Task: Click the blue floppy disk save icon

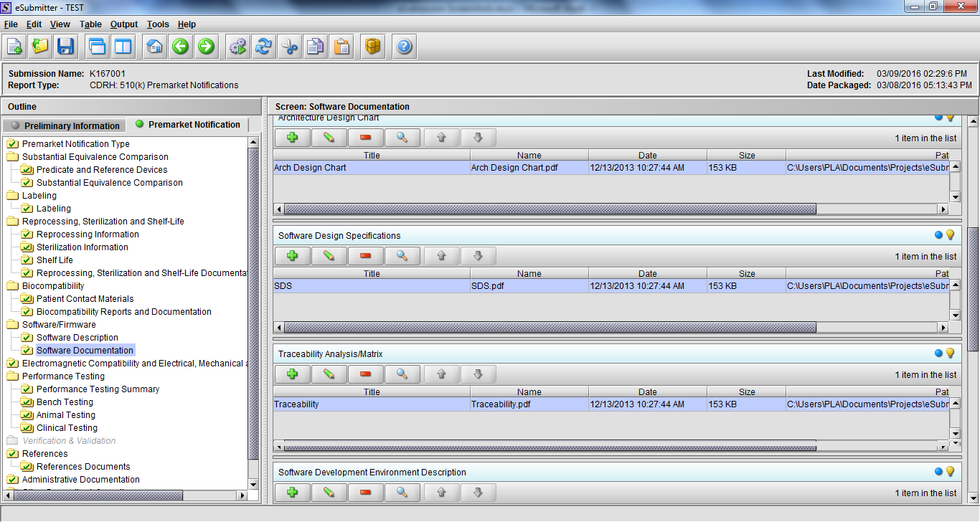Action: coord(66,47)
